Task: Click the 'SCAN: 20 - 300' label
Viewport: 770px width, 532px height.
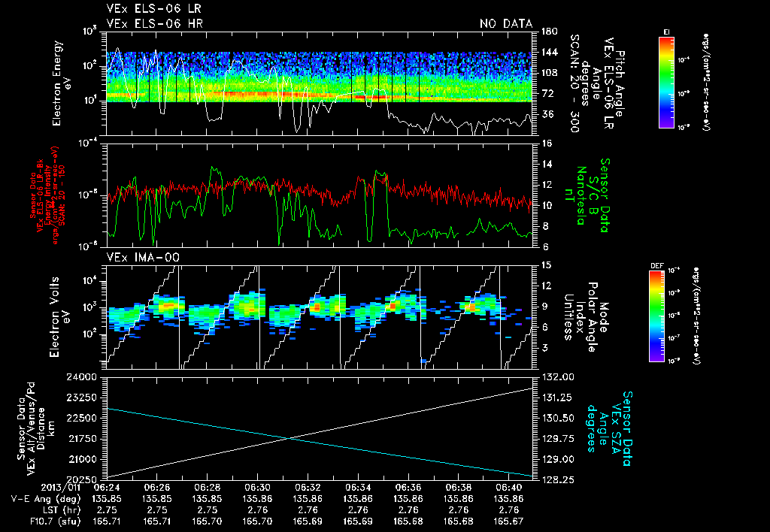Action: (574, 83)
